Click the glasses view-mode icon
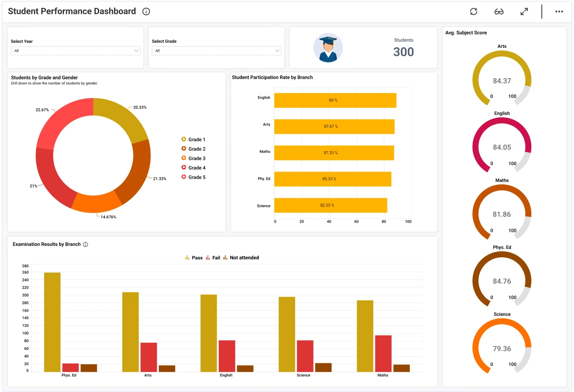The height and width of the screenshot is (392, 574). (499, 12)
